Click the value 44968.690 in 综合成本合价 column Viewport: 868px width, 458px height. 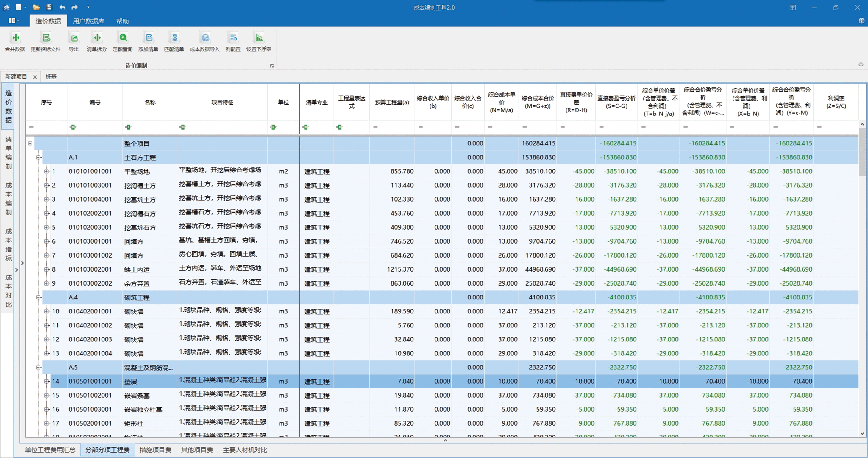[540, 269]
